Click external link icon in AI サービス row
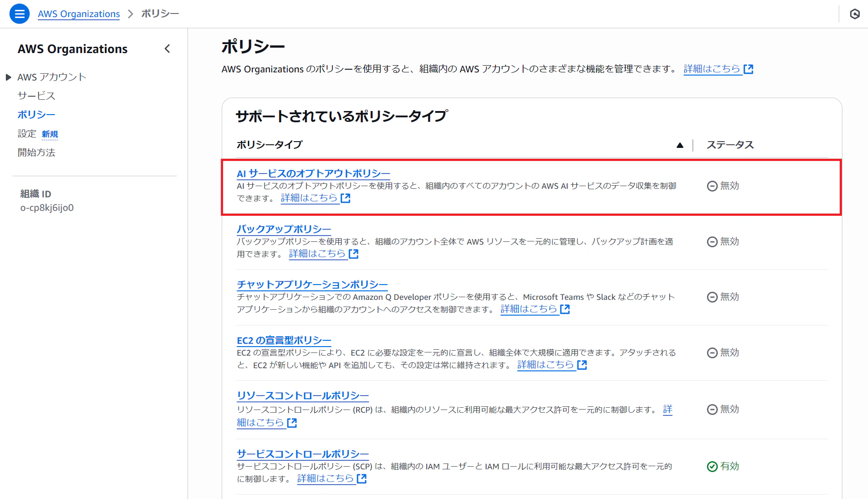Image resolution: width=868 pixels, height=499 pixels. coord(345,198)
